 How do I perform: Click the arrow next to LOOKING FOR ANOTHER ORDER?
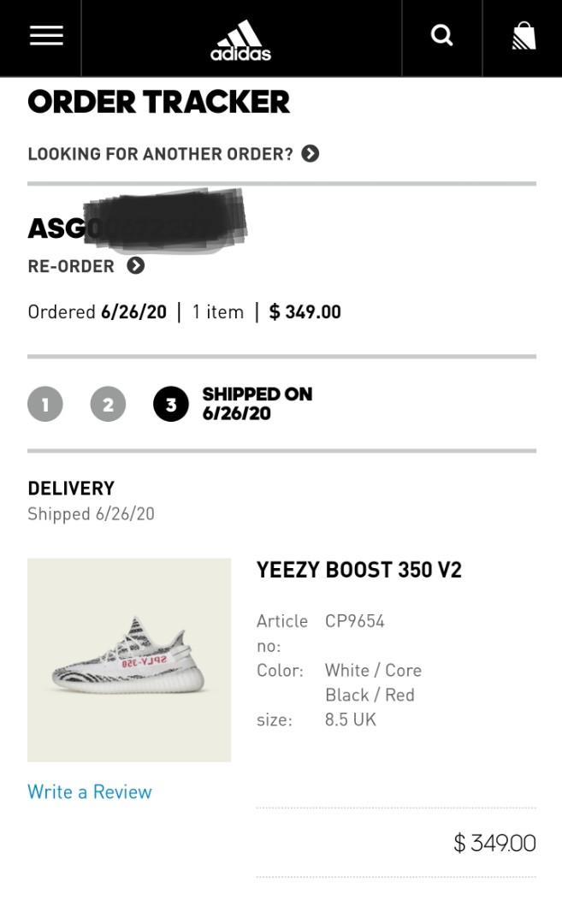311,153
